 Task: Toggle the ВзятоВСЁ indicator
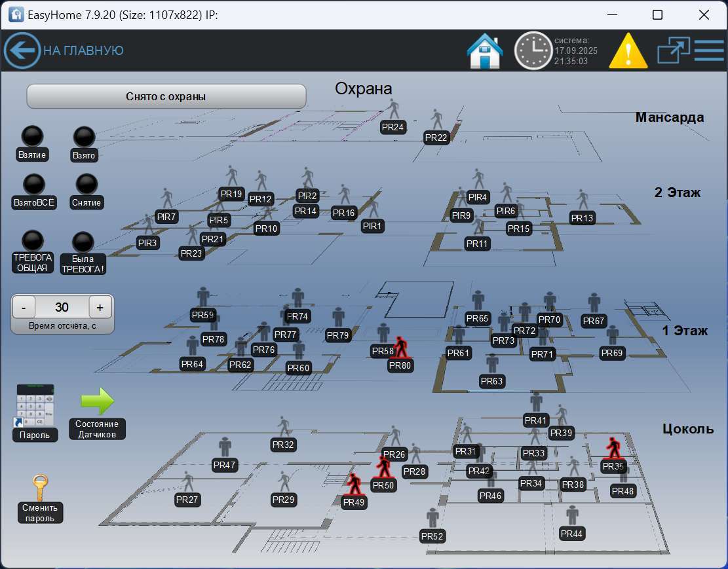tap(34, 184)
